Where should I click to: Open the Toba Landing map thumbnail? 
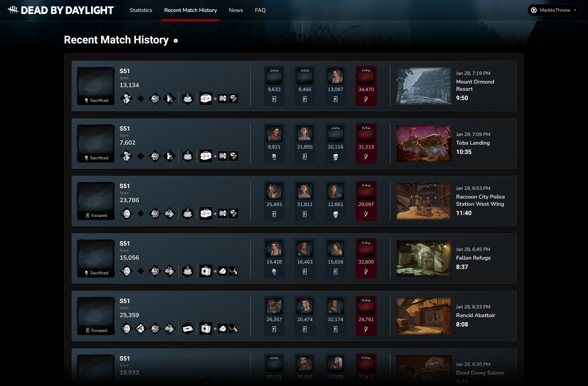tap(424, 143)
